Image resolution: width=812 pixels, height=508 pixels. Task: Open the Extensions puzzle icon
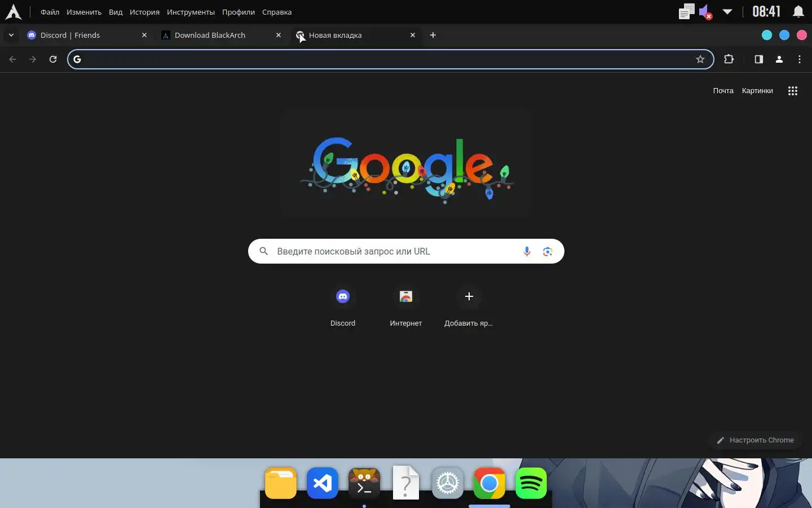[x=729, y=59]
